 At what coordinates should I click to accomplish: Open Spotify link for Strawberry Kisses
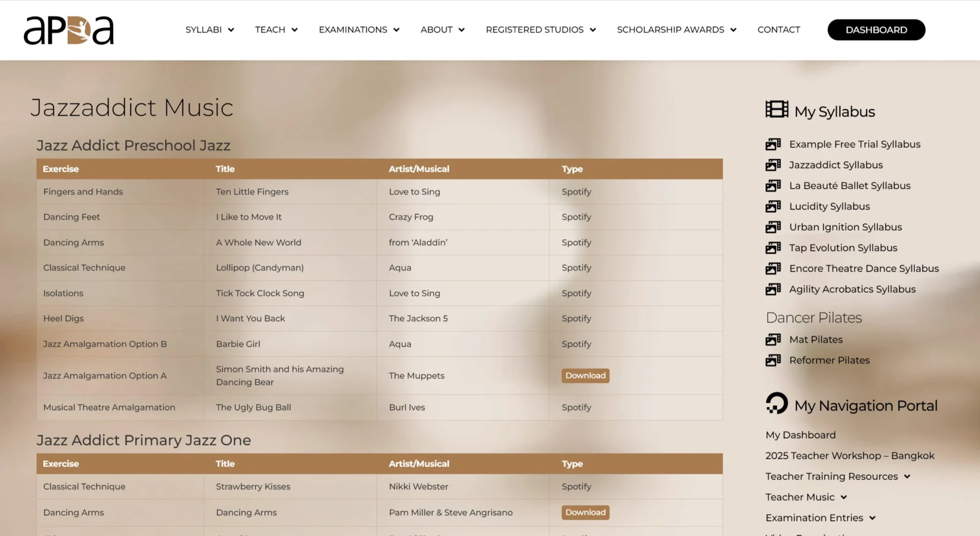[x=576, y=487]
